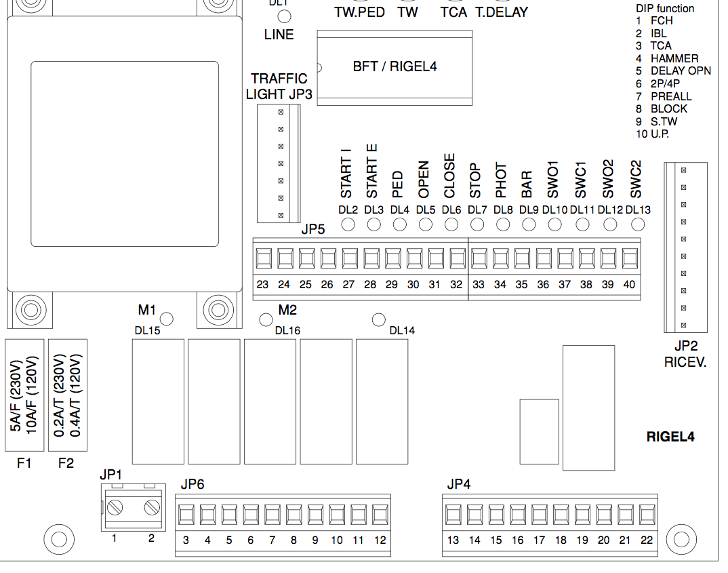Click terminal clamp above number 18 on JP4
Viewport: 728px width, 573px height.
(x=561, y=515)
